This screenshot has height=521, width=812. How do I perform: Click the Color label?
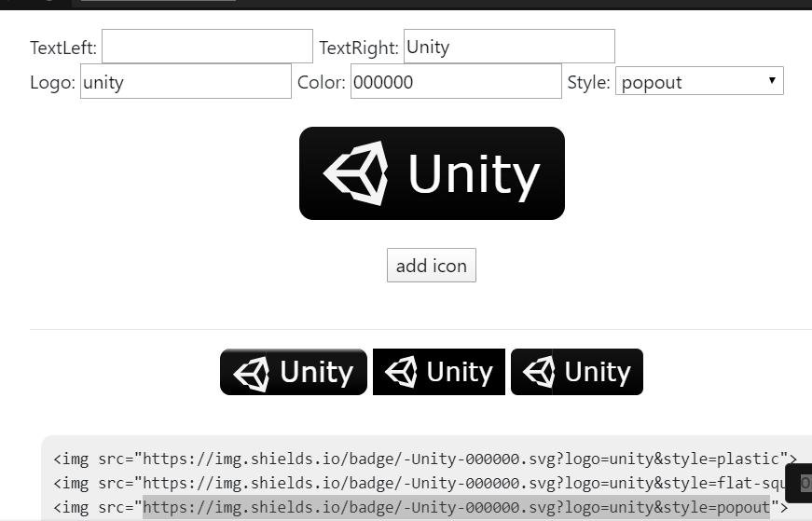coord(321,82)
